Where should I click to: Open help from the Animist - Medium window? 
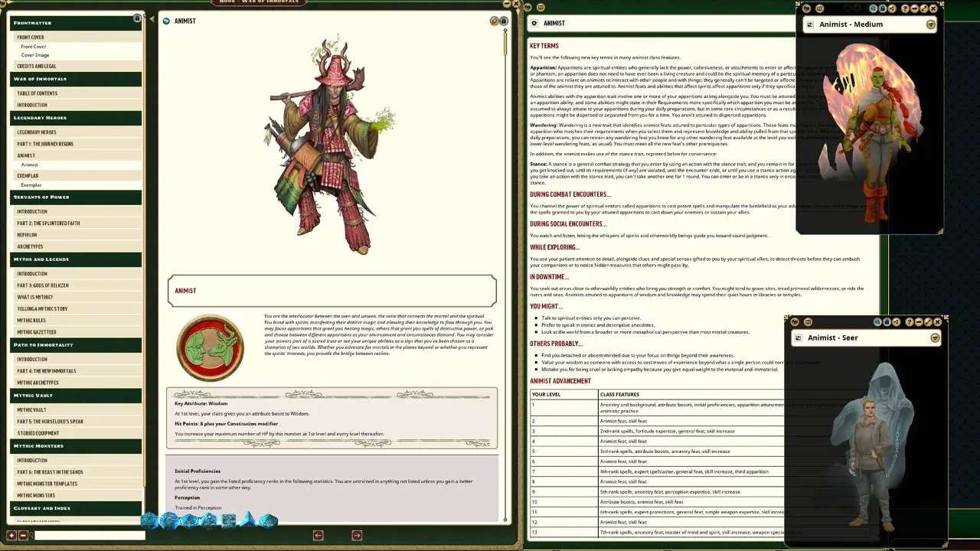coord(906,8)
